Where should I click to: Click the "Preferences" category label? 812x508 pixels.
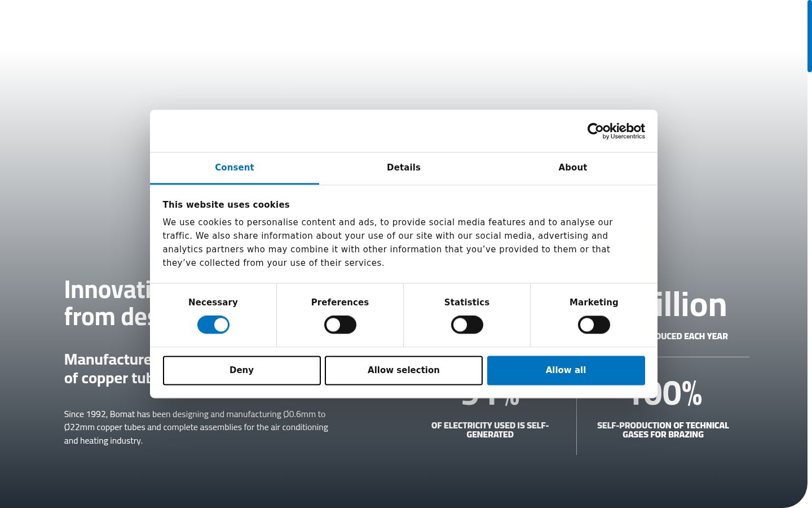pyautogui.click(x=340, y=303)
